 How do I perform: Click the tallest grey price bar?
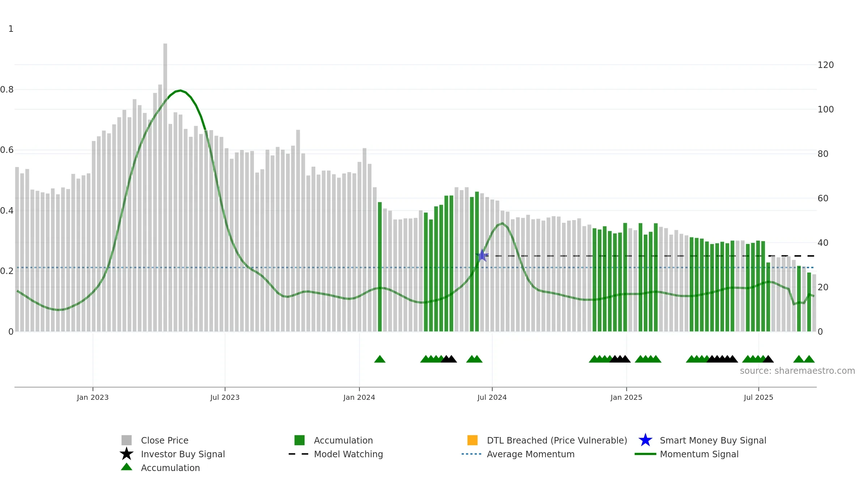click(165, 187)
